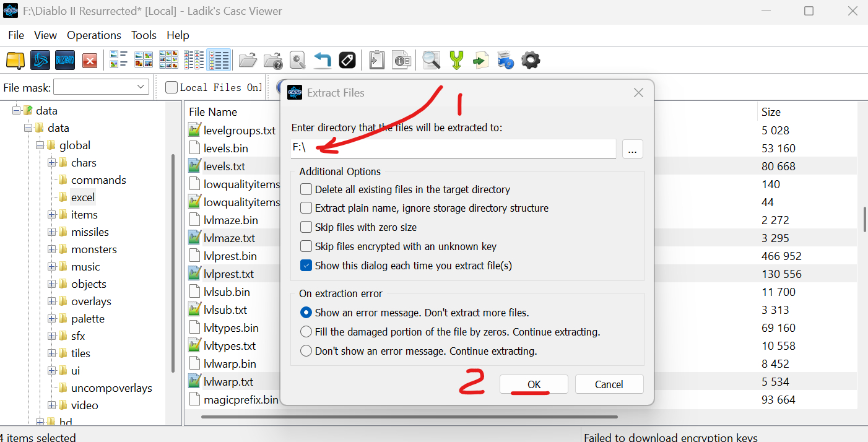Cancel the Extract Files dialog
The width and height of the screenshot is (868, 442).
609,384
